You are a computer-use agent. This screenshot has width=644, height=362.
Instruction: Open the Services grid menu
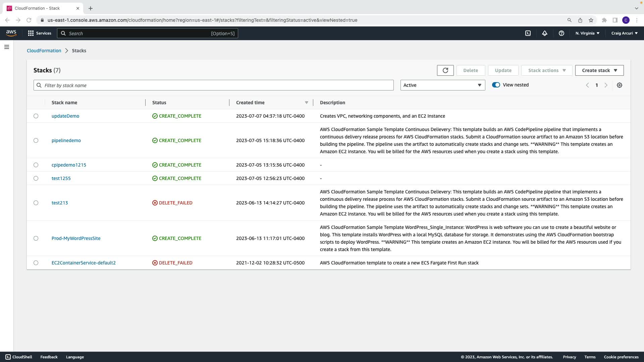pyautogui.click(x=40, y=33)
